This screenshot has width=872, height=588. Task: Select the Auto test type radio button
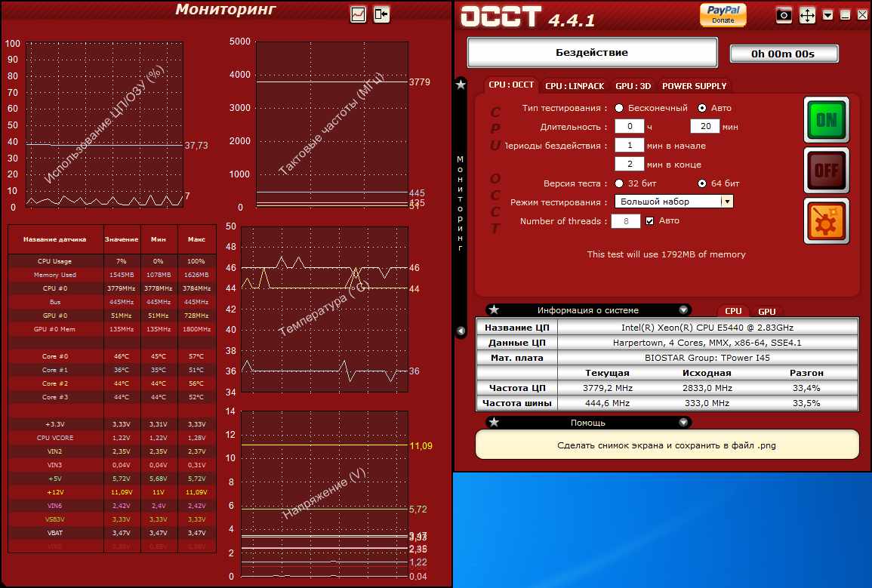[702, 109]
